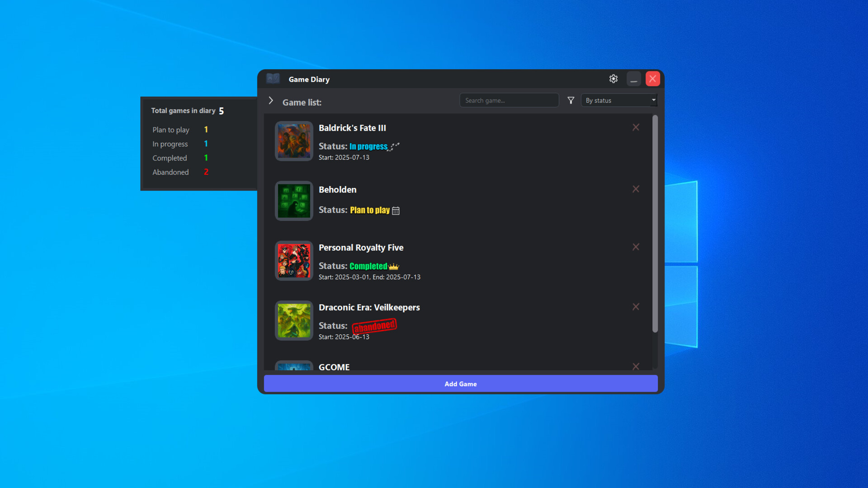Click the list scrollbar on the right

tap(655, 226)
